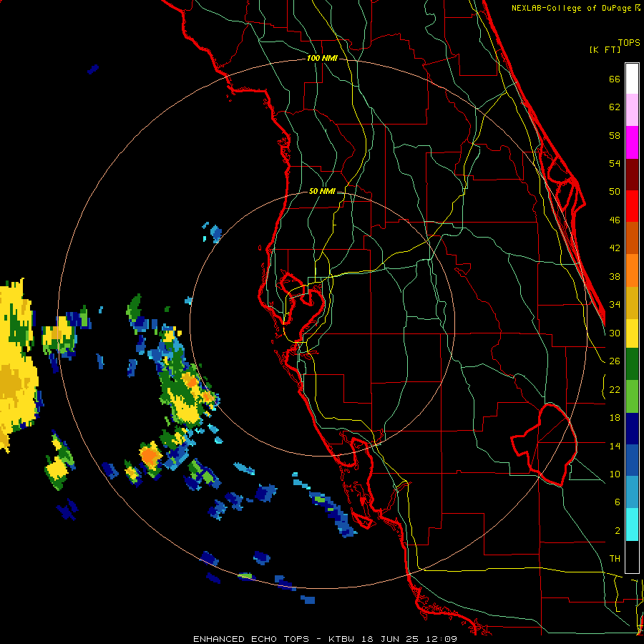Click the 'NEXLAB-College of DuPage' credit text
This screenshot has height=644, width=644.
[x=572, y=8]
